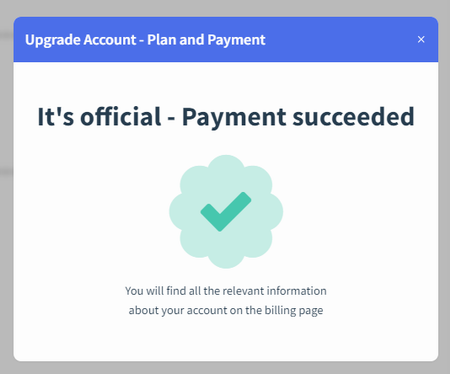Click gray overlay right of the dialog
Image resolution: width=450 pixels, height=374 pixels.
pos(444,200)
